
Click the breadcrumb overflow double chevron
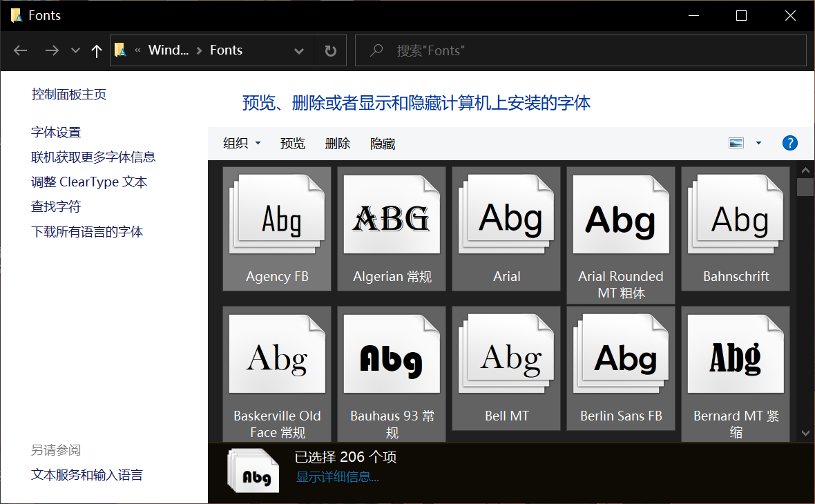click(x=137, y=50)
